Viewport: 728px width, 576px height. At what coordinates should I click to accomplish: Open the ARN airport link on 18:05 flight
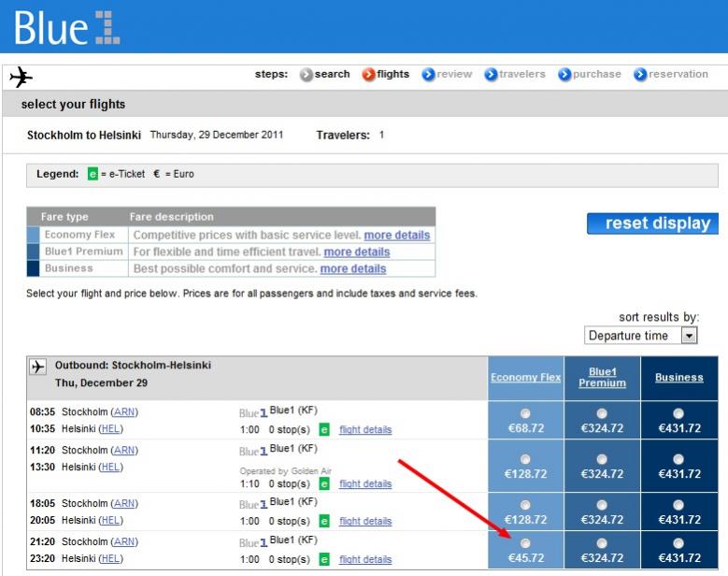pyautogui.click(x=123, y=503)
